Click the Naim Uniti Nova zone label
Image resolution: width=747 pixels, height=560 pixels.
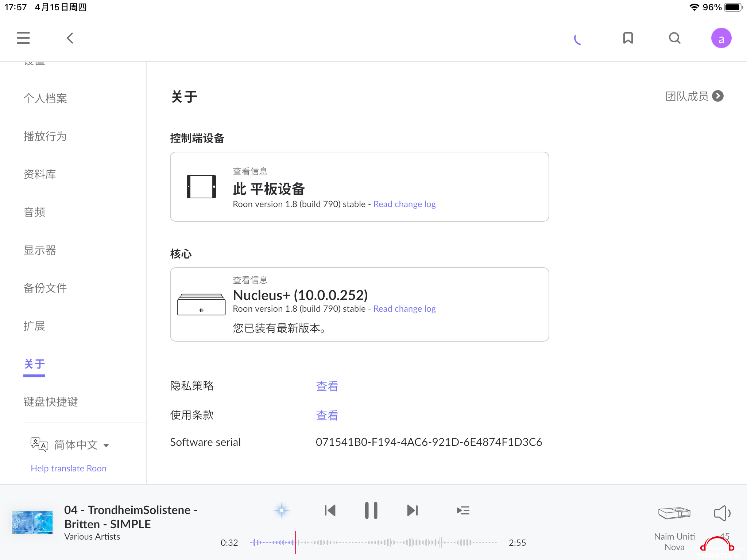(x=674, y=542)
